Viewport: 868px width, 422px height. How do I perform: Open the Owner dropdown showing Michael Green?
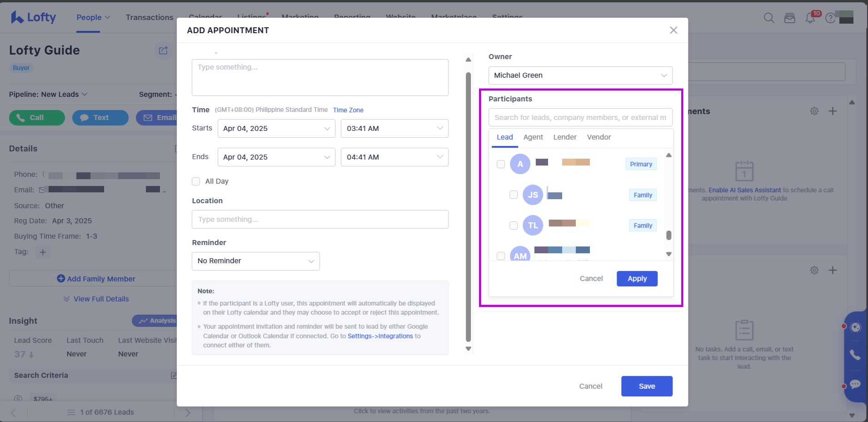(x=580, y=75)
